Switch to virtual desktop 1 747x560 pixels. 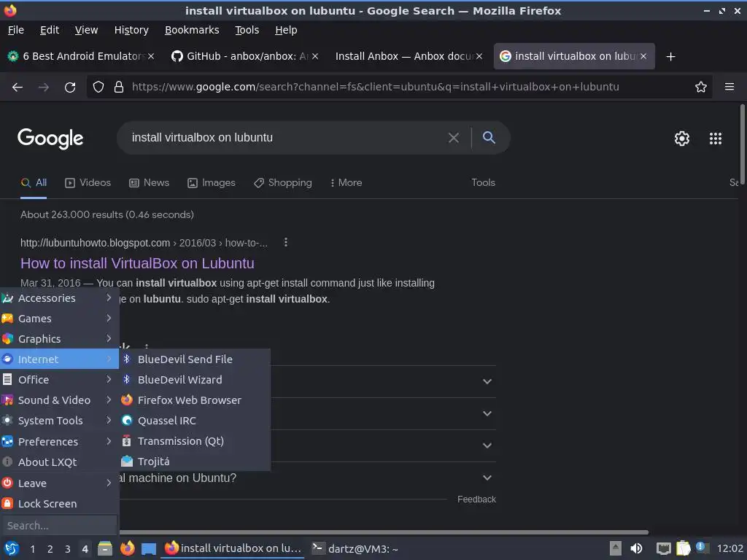[x=32, y=549]
